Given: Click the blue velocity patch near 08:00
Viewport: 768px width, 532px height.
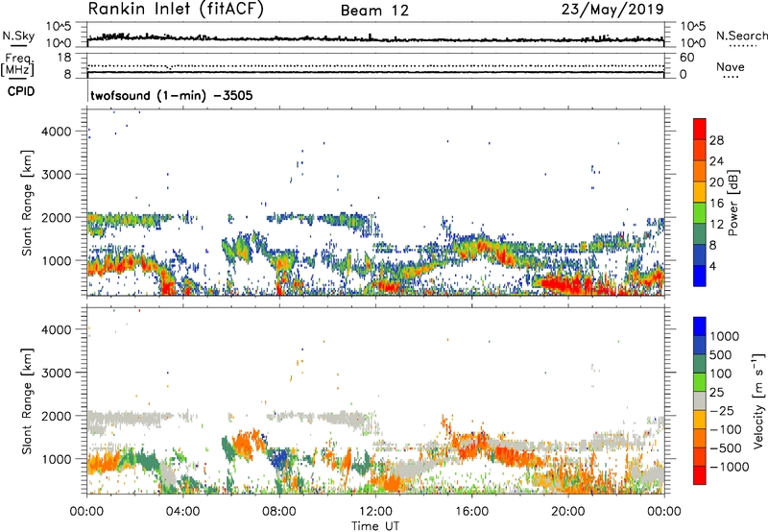Looking at the screenshot, I should tap(280, 461).
